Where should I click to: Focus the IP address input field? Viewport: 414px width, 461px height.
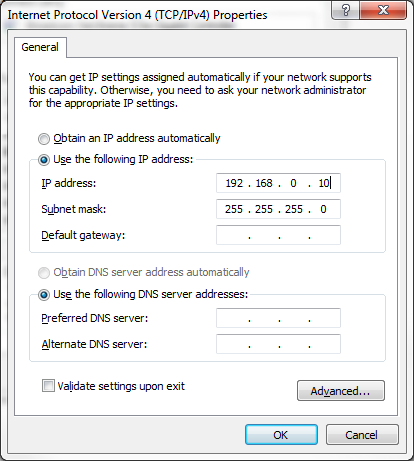(278, 183)
